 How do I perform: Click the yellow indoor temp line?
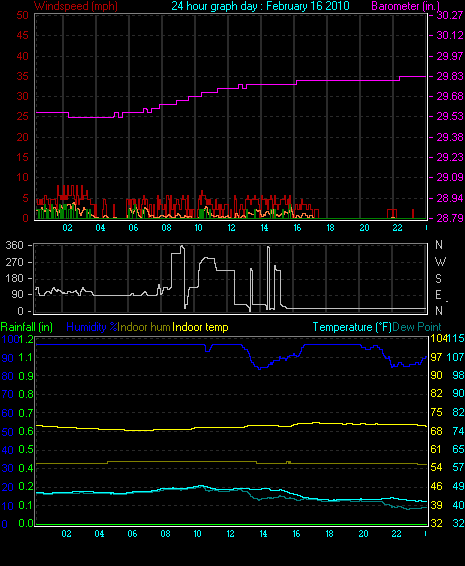231,427
